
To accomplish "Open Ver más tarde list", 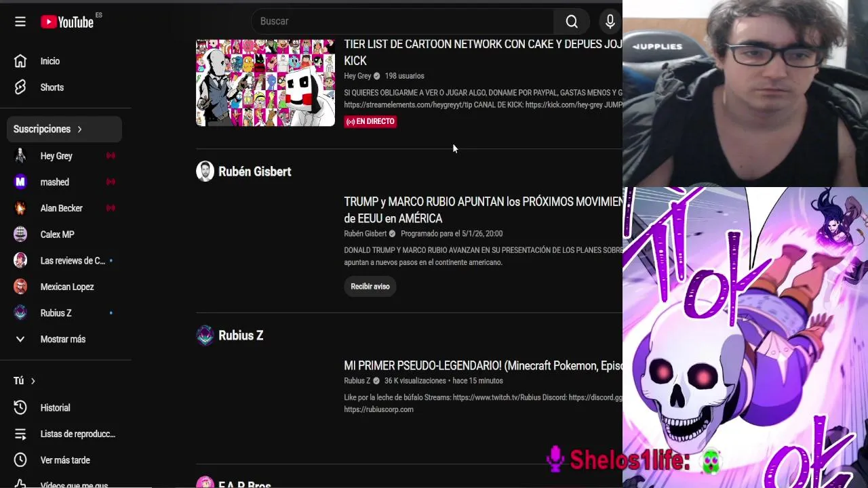I will [x=65, y=460].
